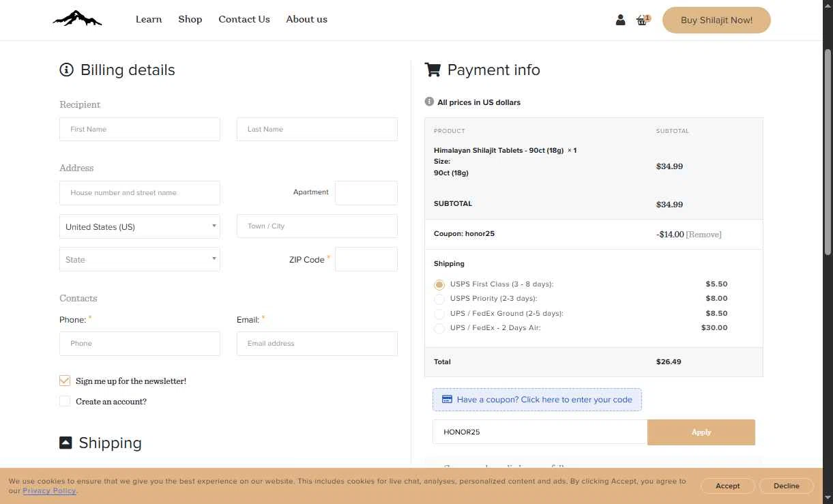Focus the Last Name field
Viewport: 833px width, 504px height.
317,129
